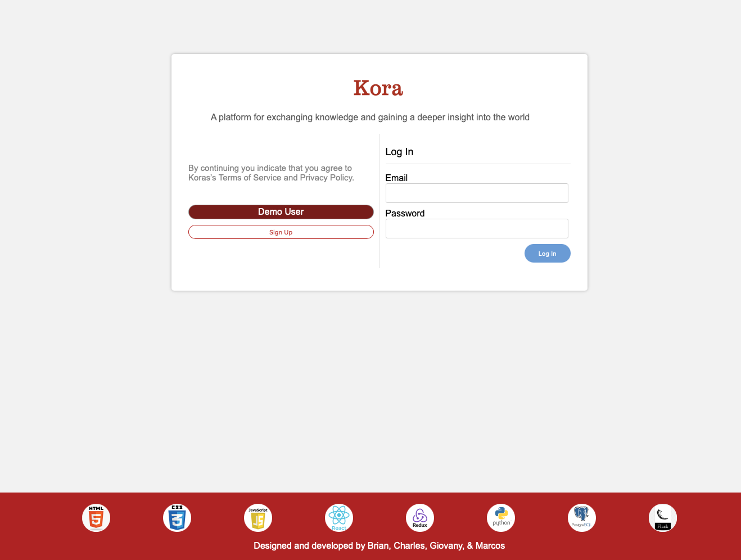Screen dimensions: 741x560
Task: Click the PostgreSQL elephant icon
Action: point(581,517)
